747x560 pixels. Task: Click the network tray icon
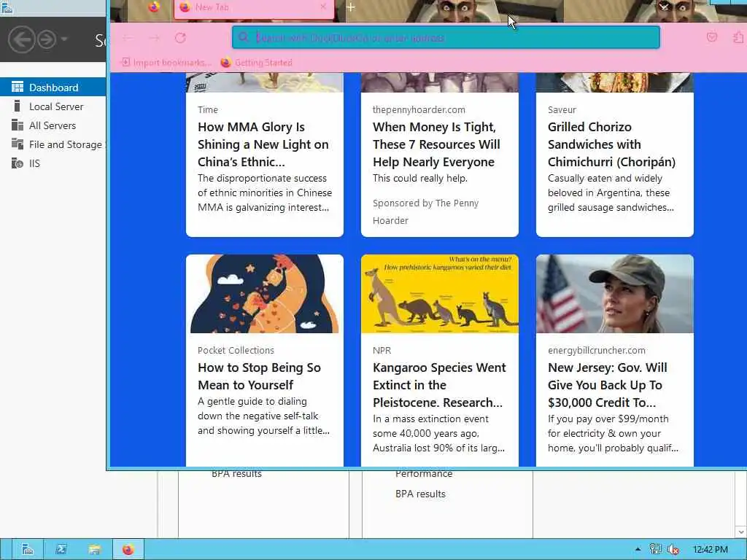[x=656, y=550]
